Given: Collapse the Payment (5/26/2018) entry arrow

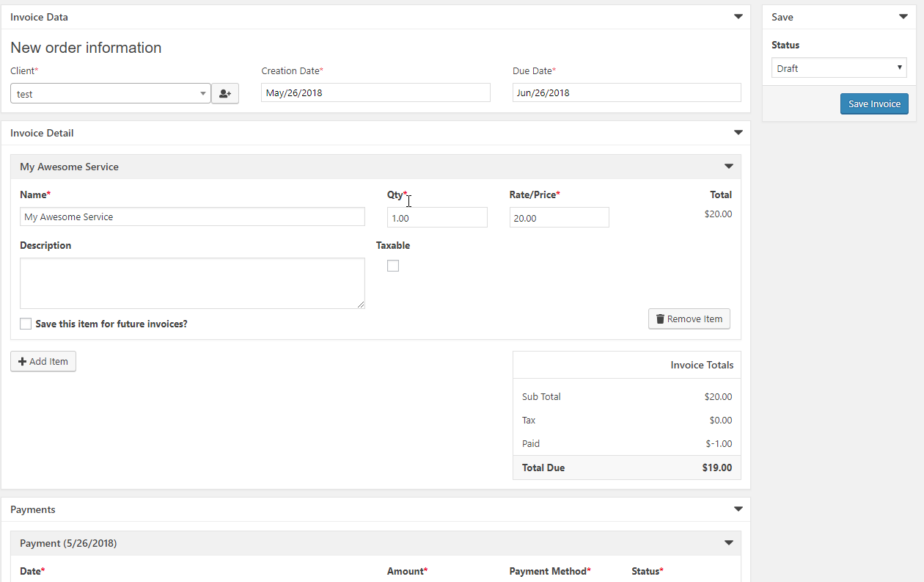Looking at the screenshot, I should 729,543.
